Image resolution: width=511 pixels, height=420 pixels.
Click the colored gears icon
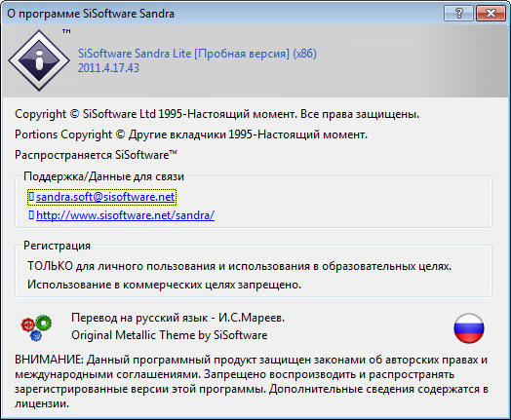click(36, 327)
